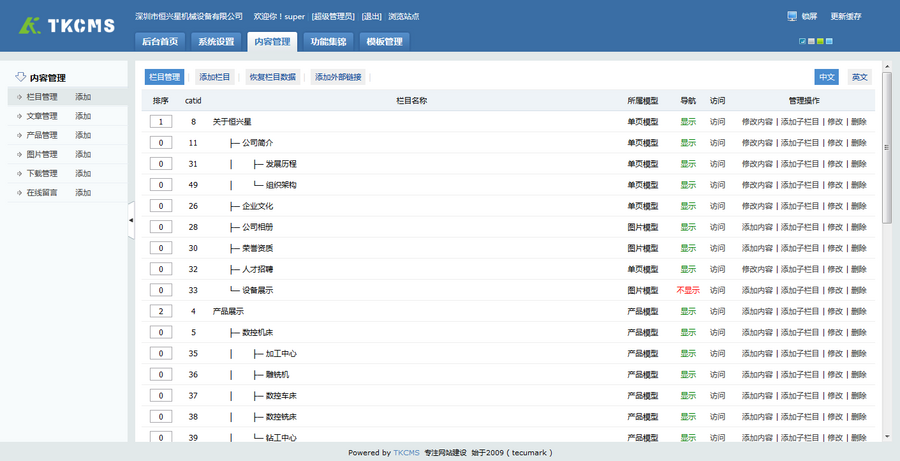Click 添加子栏目 in the 人才招聘 row
The height and width of the screenshot is (461, 900).
click(x=800, y=269)
